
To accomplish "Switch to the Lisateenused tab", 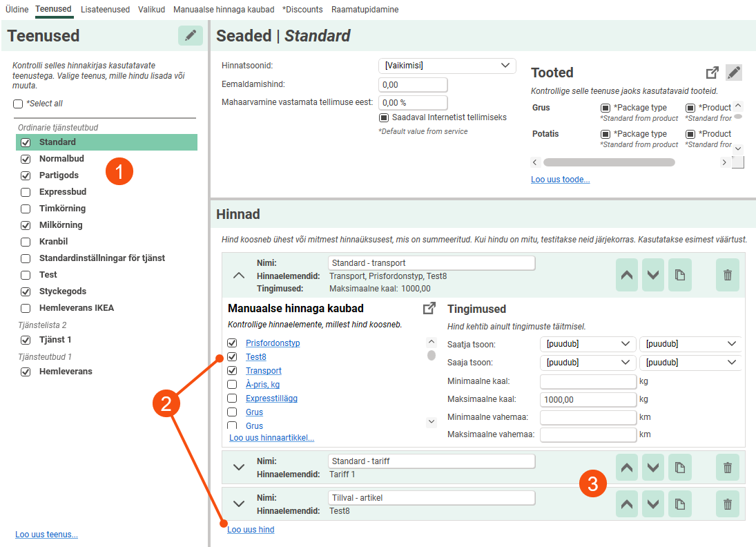I will (105, 10).
